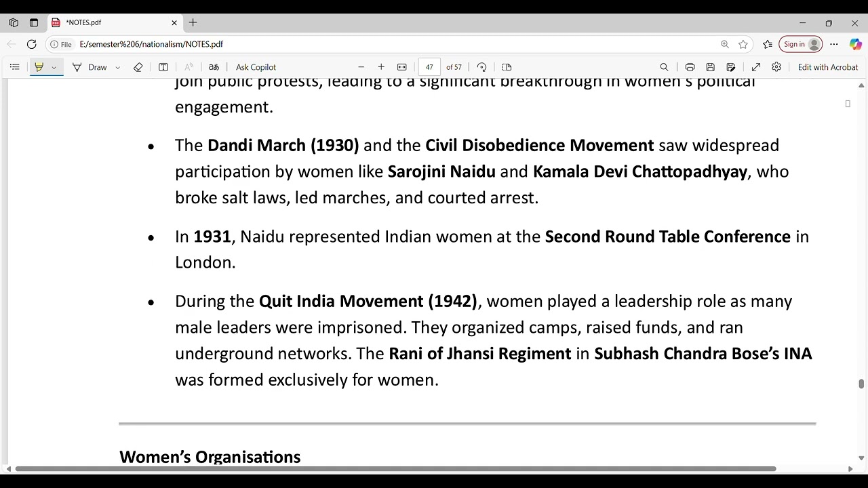Click the name 'Sarojini Naidu'

point(441,171)
